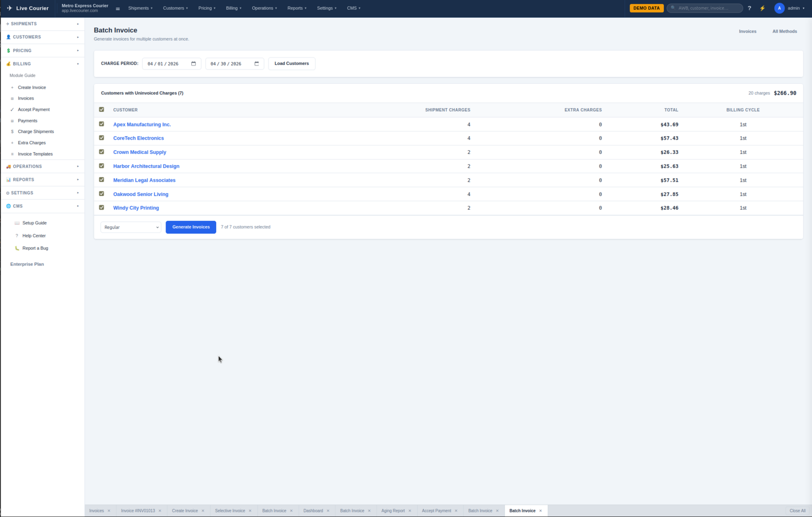Image resolution: width=812 pixels, height=517 pixels.
Task: Close the Aging Report tab
Action: pos(410,511)
